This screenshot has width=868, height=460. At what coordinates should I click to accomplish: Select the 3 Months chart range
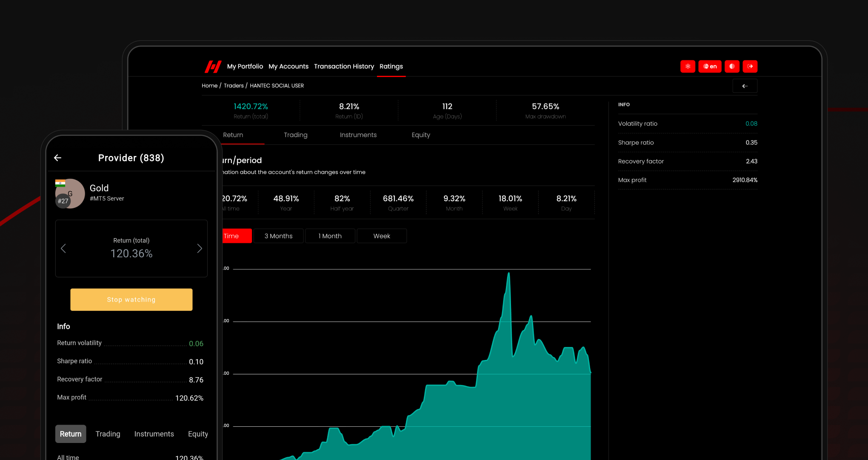click(279, 236)
